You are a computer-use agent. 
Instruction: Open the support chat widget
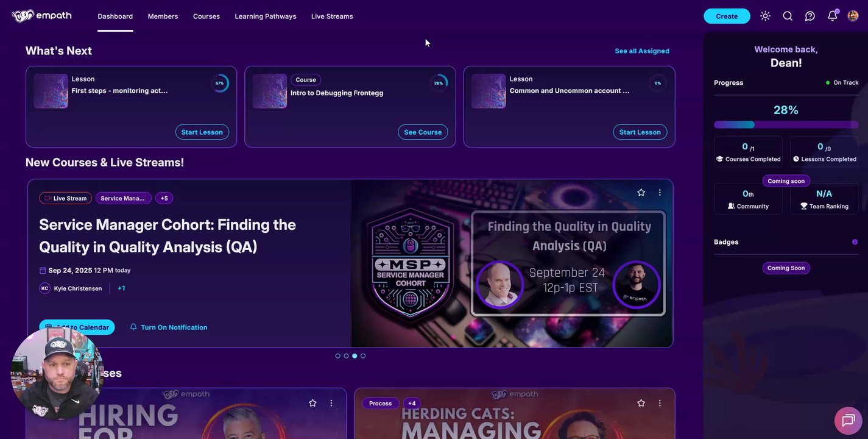(848, 420)
